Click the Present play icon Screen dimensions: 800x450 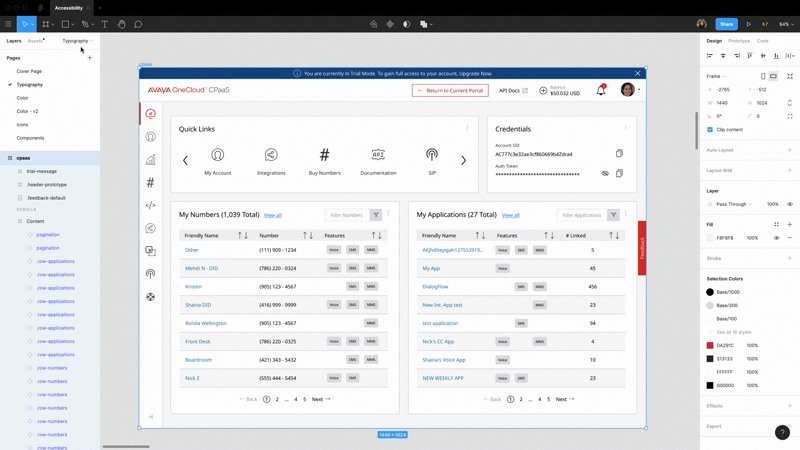point(748,24)
